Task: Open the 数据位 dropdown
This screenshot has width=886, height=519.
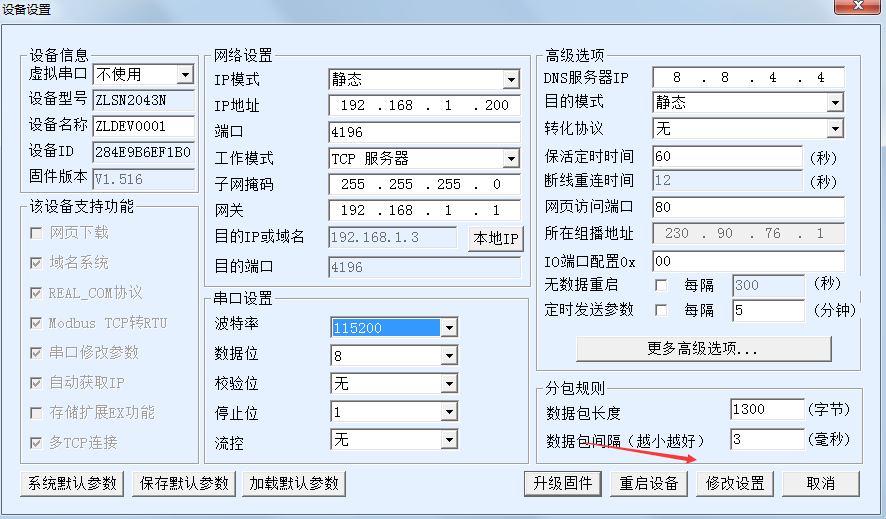Action: (449, 356)
